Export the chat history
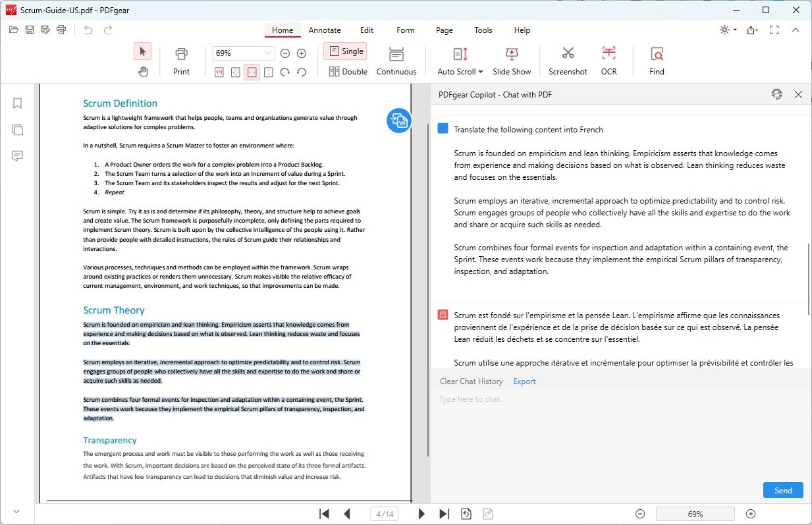 point(524,381)
